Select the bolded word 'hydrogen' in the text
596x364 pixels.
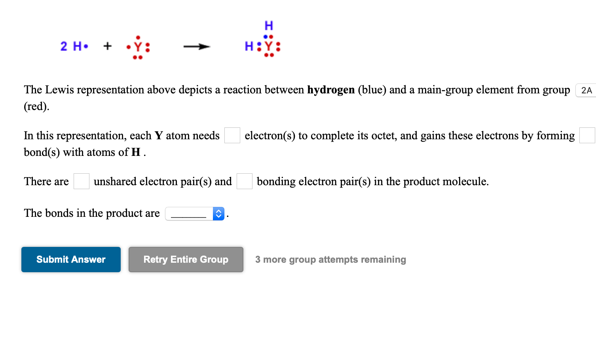pyautogui.click(x=331, y=90)
